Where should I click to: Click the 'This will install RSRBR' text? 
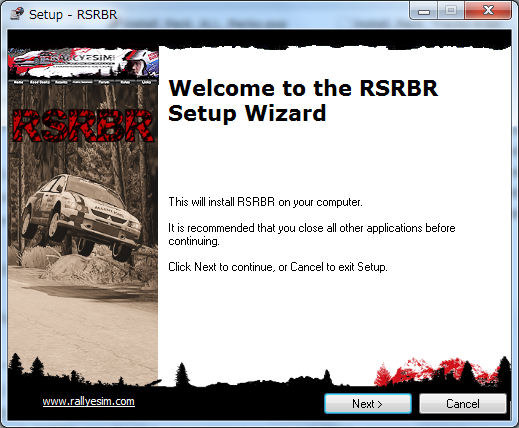pyautogui.click(x=265, y=202)
